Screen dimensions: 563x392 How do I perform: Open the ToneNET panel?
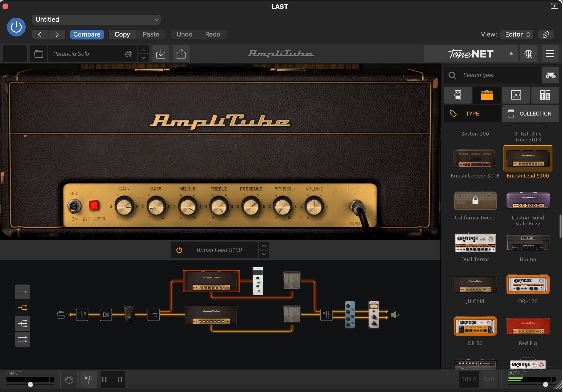(471, 54)
